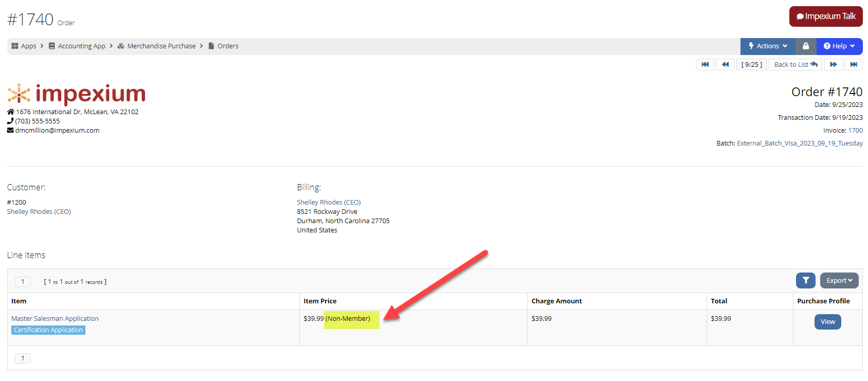Click Back to List button
The height and width of the screenshot is (381, 868).
795,64
